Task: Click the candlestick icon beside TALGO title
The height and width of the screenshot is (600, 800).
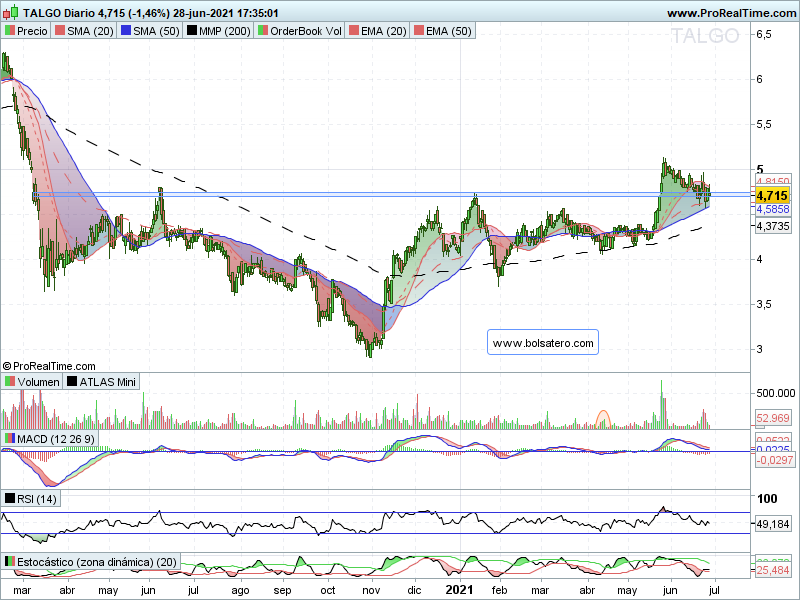Action: click(11, 12)
